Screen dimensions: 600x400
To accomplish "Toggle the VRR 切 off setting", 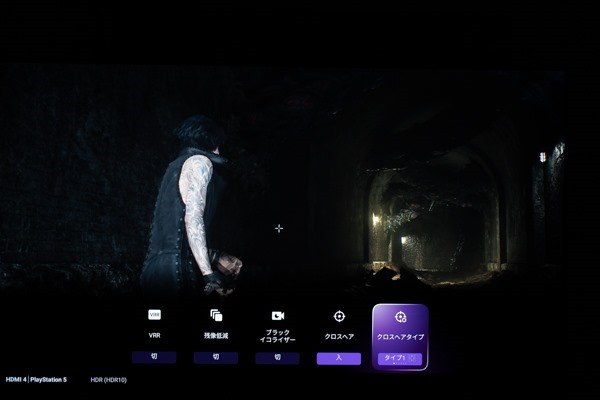I will coord(154,357).
